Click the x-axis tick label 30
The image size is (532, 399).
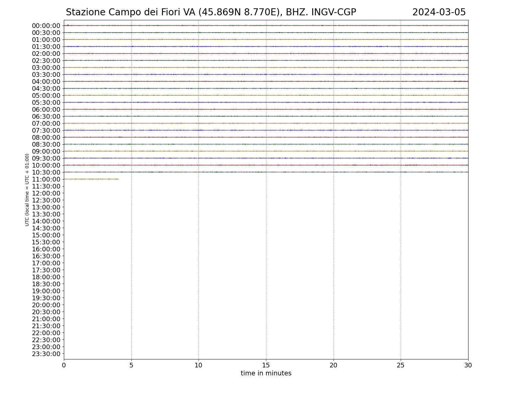(468, 365)
